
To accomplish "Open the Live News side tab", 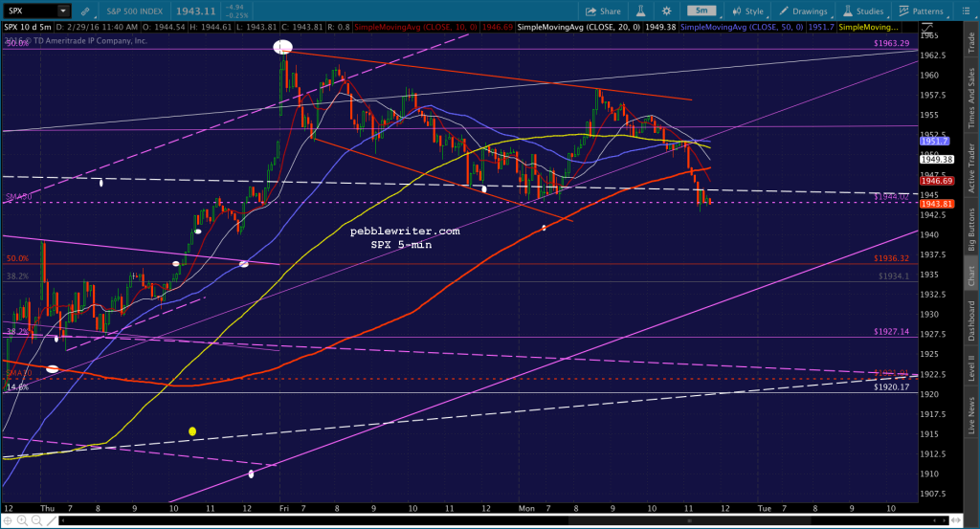I will [971, 415].
